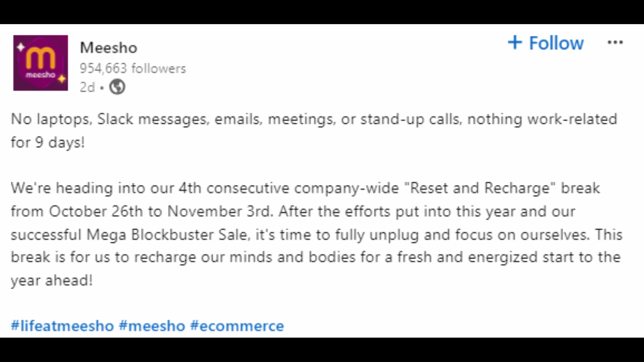The height and width of the screenshot is (362, 644).
Task: Click the plus icon beside Follow
Action: point(515,43)
